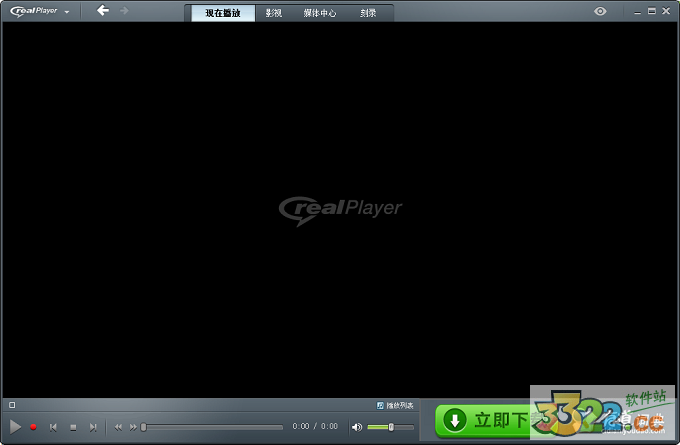Maximize the RealPlayer window
The height and width of the screenshot is (445, 680).
point(652,11)
